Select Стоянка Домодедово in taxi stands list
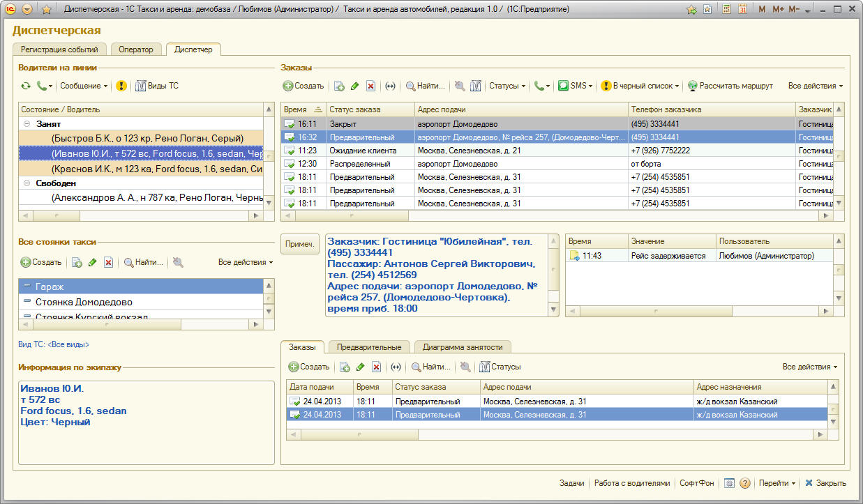Screen dimensions: 863x504 click(84, 302)
